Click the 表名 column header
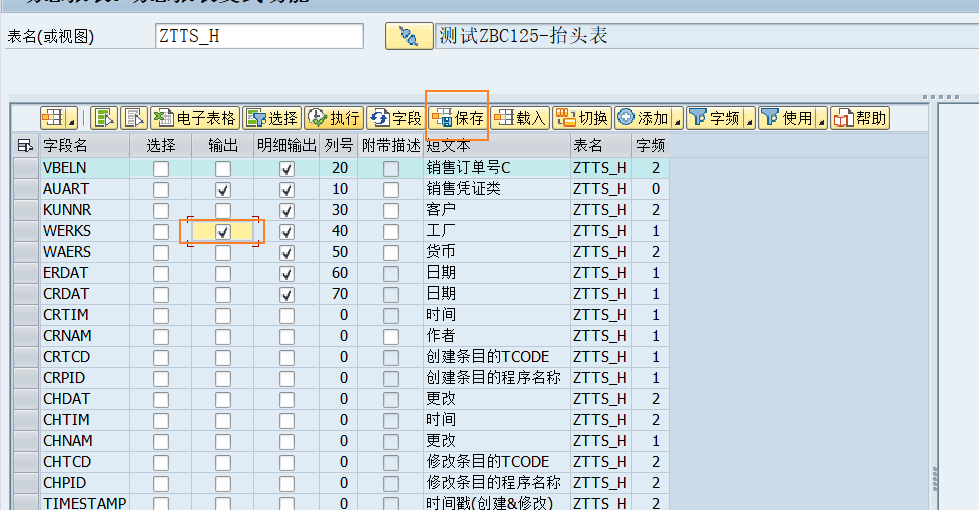979x510 pixels. click(601, 146)
